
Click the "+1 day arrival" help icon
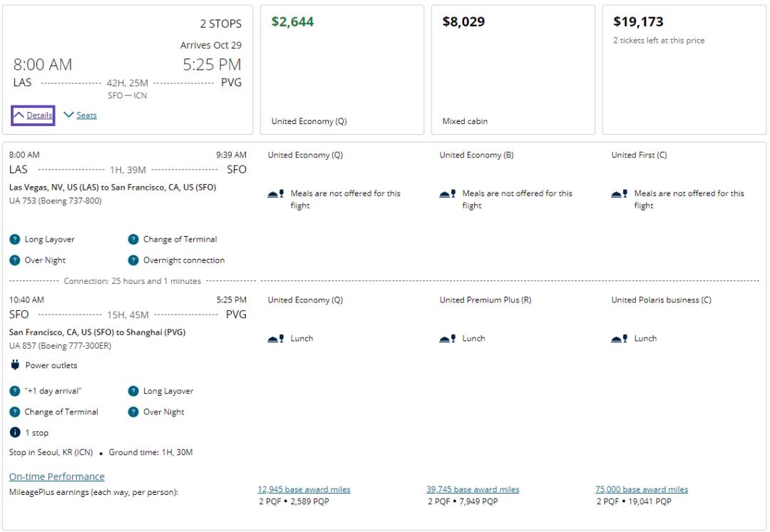point(15,391)
